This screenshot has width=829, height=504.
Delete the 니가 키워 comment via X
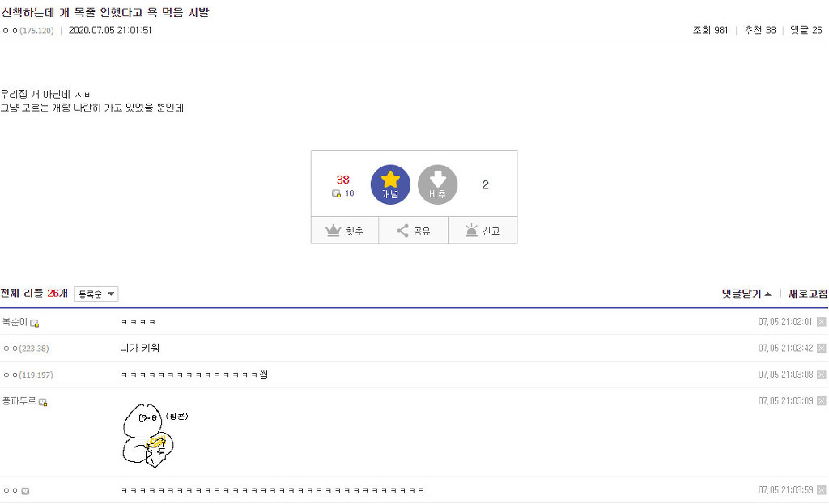pyautogui.click(x=821, y=348)
